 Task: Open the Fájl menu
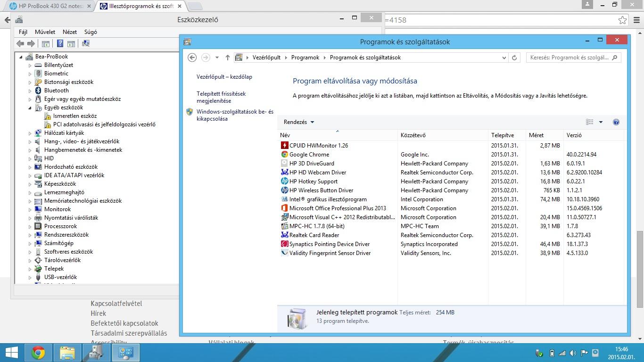[23, 32]
